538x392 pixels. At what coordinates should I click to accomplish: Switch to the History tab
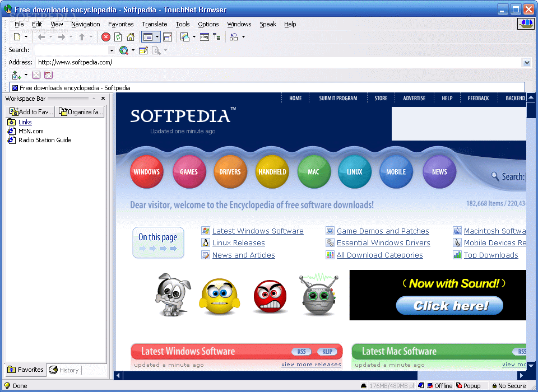click(x=64, y=370)
